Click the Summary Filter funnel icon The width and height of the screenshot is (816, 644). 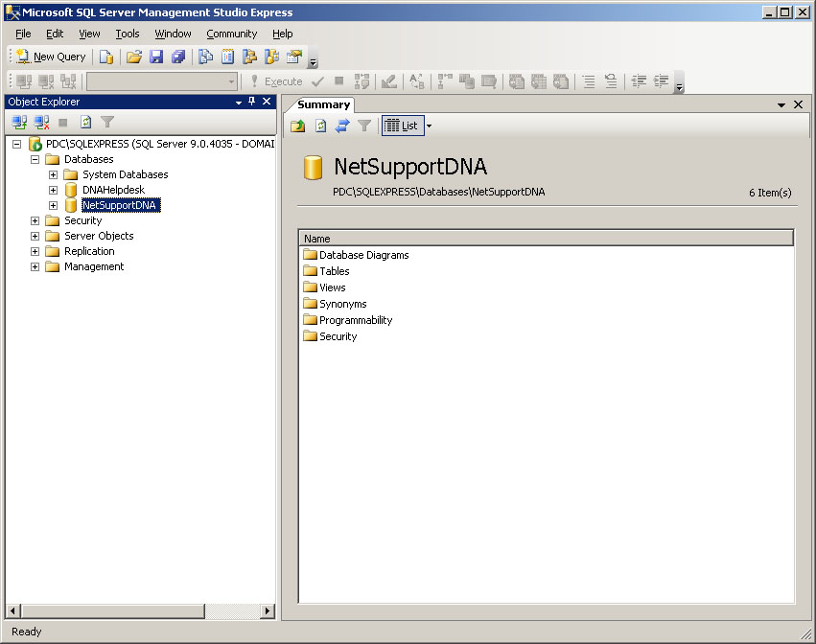click(364, 126)
